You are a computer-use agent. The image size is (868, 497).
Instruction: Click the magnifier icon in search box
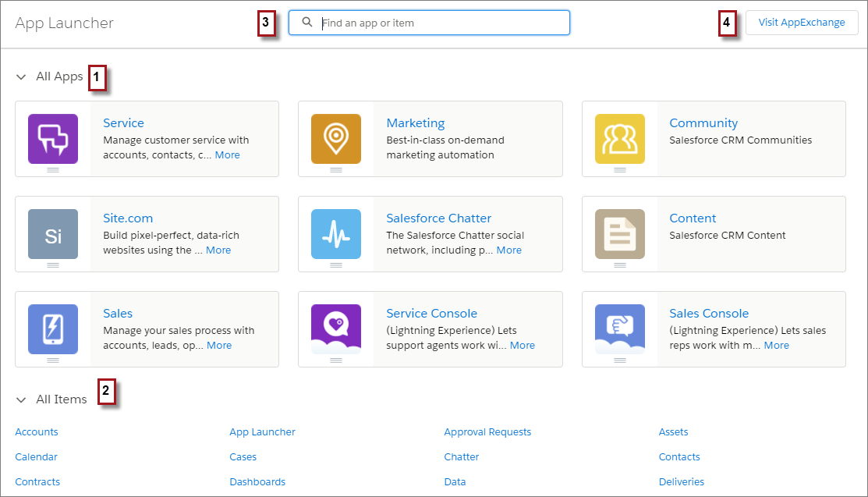click(x=306, y=22)
